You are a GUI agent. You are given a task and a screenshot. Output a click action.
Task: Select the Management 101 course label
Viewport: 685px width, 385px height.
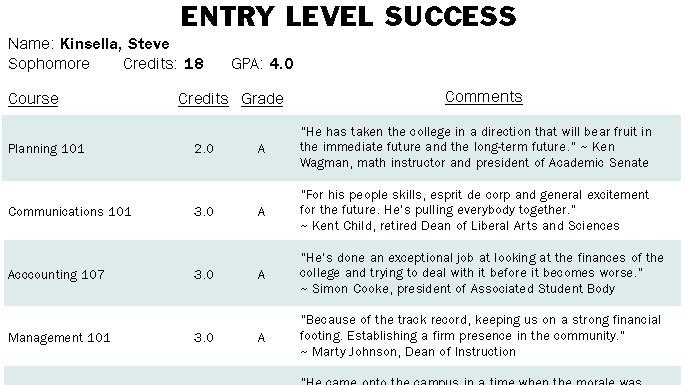click(x=59, y=337)
